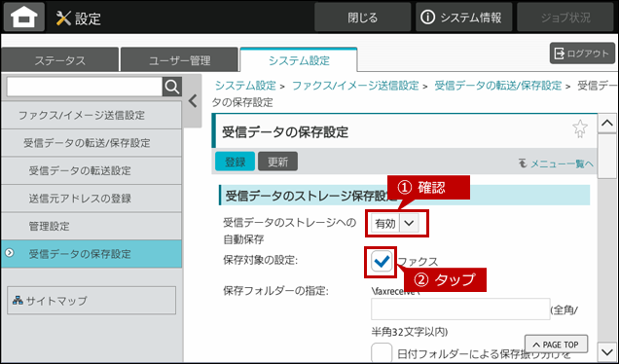Collapse the left sidebar with the chevron
Image resolution: width=619 pixels, height=364 pixels.
pyautogui.click(x=193, y=101)
